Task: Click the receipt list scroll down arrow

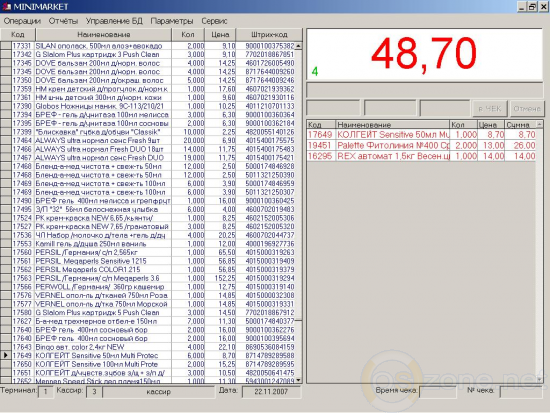Action: (539, 379)
